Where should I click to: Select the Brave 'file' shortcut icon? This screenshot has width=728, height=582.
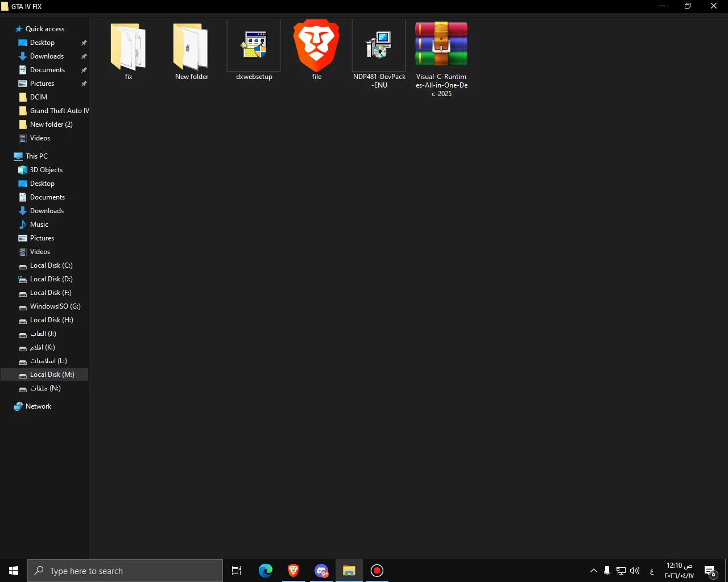pos(316,45)
